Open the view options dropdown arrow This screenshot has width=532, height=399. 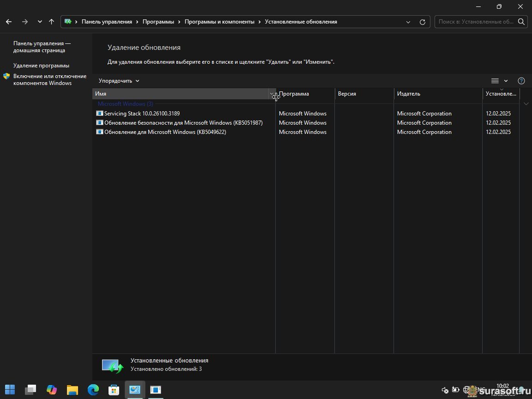[506, 81]
